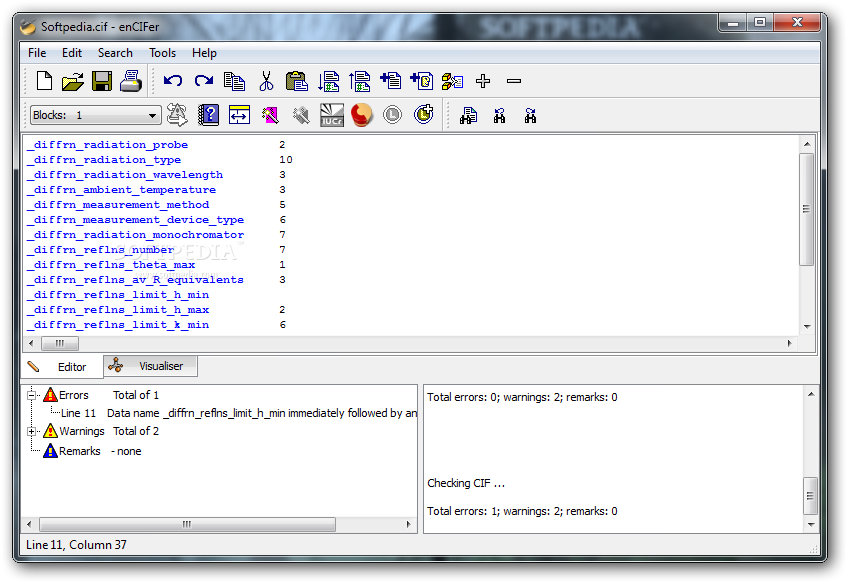This screenshot has height=583, width=848.
Task: Click the IUCr icon
Action: tap(332, 115)
